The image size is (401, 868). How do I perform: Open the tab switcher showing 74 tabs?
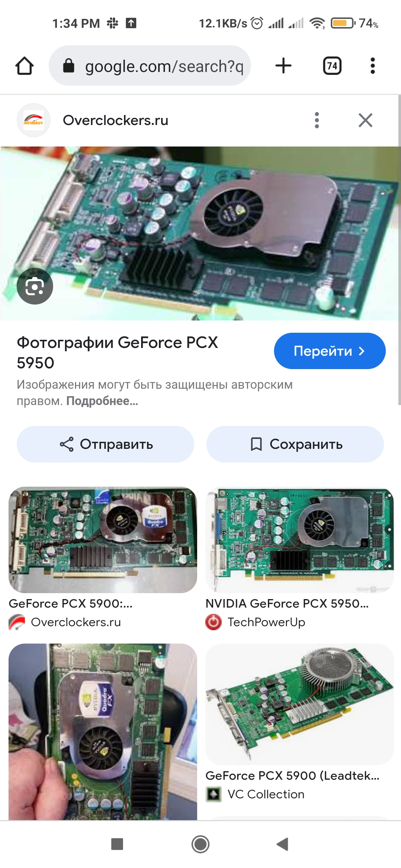tap(332, 66)
